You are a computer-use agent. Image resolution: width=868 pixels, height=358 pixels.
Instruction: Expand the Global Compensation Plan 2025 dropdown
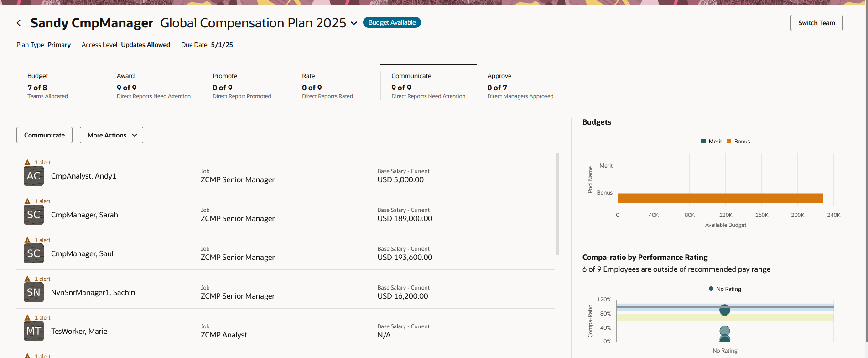point(354,23)
